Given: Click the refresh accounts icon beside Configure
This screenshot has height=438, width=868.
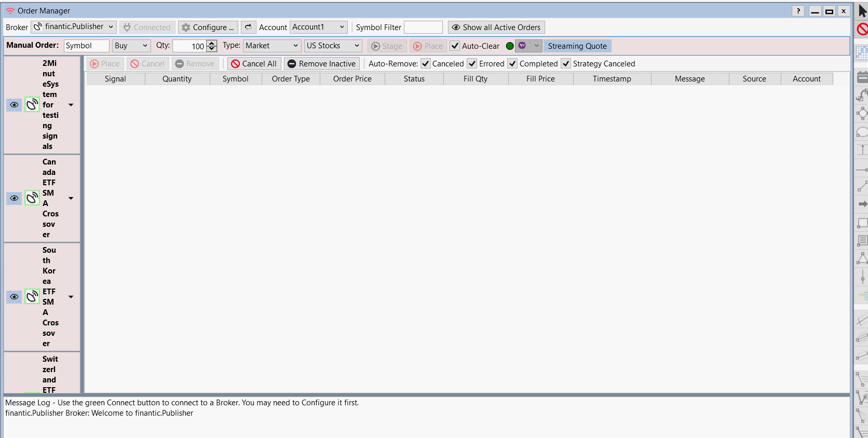Looking at the screenshot, I should [x=248, y=27].
